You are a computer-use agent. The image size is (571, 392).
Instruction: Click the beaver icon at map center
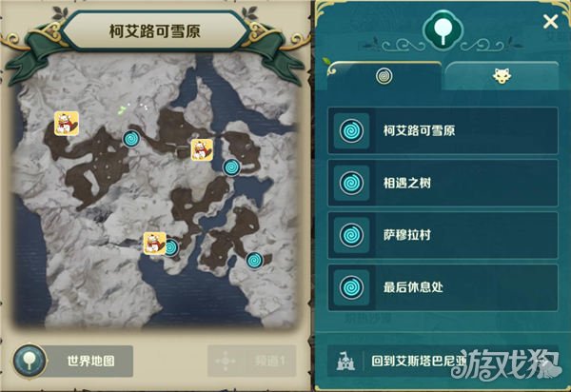pyautogui.click(x=202, y=149)
